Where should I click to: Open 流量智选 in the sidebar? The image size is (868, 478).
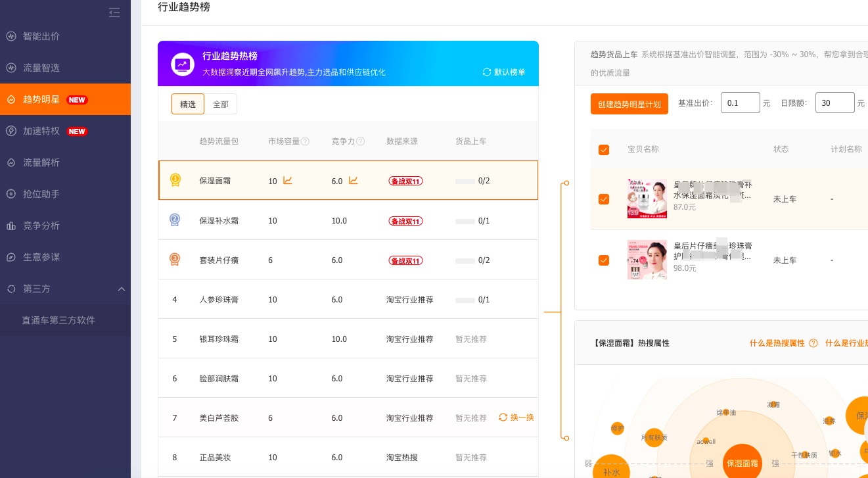click(41, 68)
